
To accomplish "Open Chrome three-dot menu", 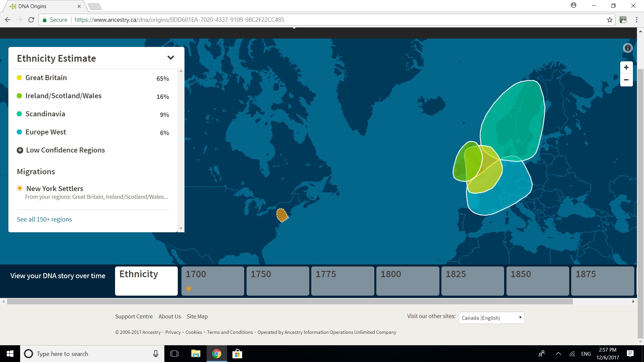I will (636, 20).
